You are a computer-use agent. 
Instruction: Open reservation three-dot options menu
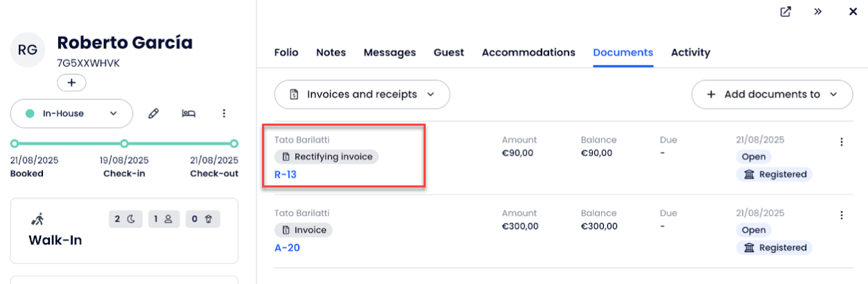(223, 113)
